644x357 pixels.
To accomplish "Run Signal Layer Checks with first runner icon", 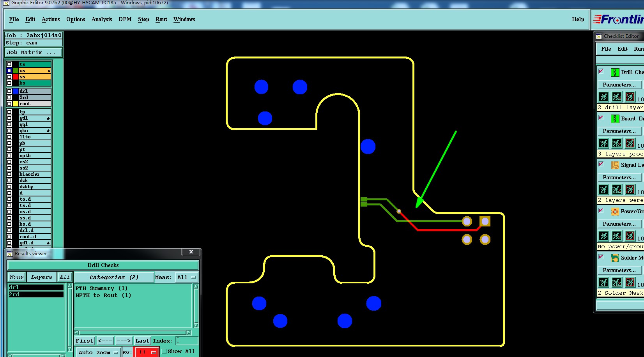I will coord(603,189).
